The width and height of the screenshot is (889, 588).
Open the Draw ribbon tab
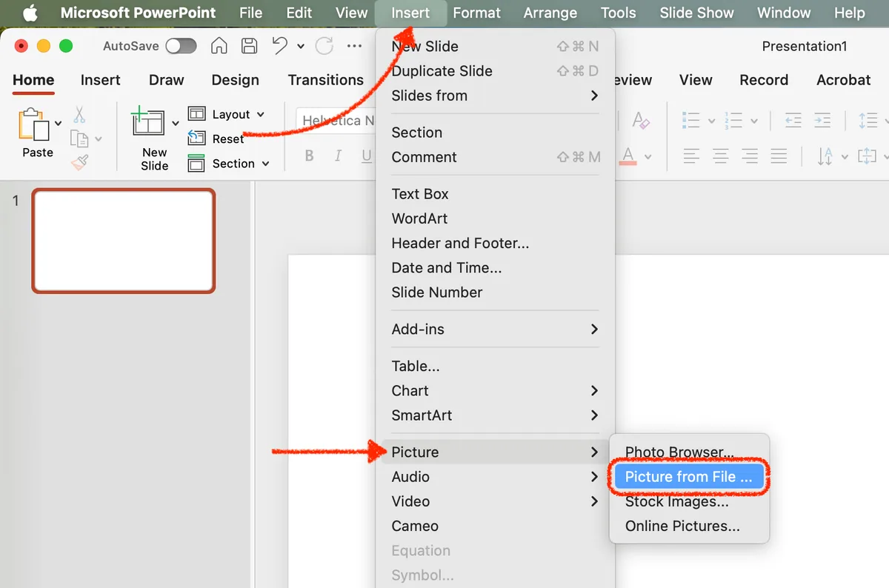tap(167, 80)
